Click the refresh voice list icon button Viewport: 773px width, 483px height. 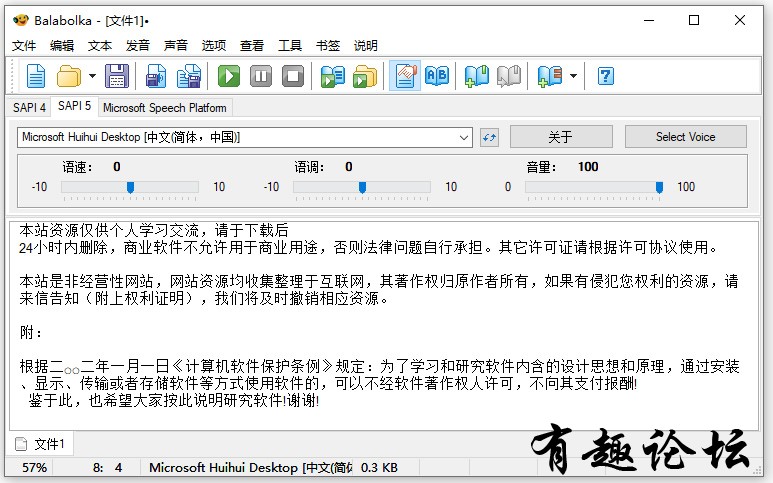[489, 138]
